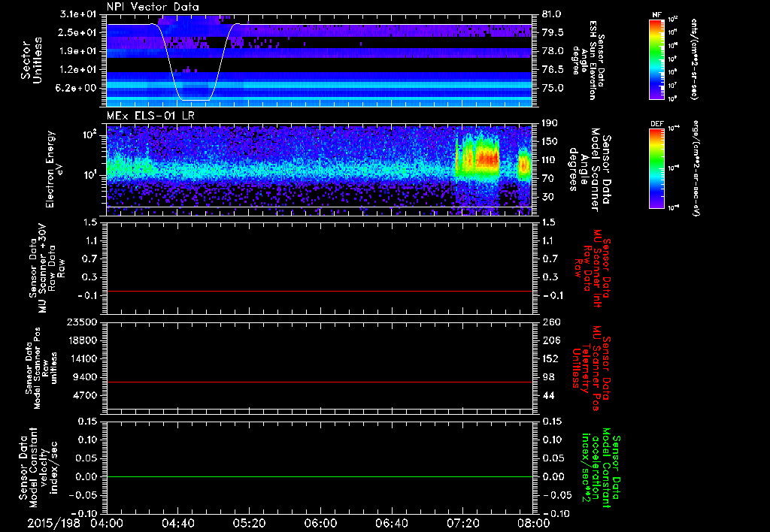
Task: Click the 04:00 time axis label
Action: [106, 523]
